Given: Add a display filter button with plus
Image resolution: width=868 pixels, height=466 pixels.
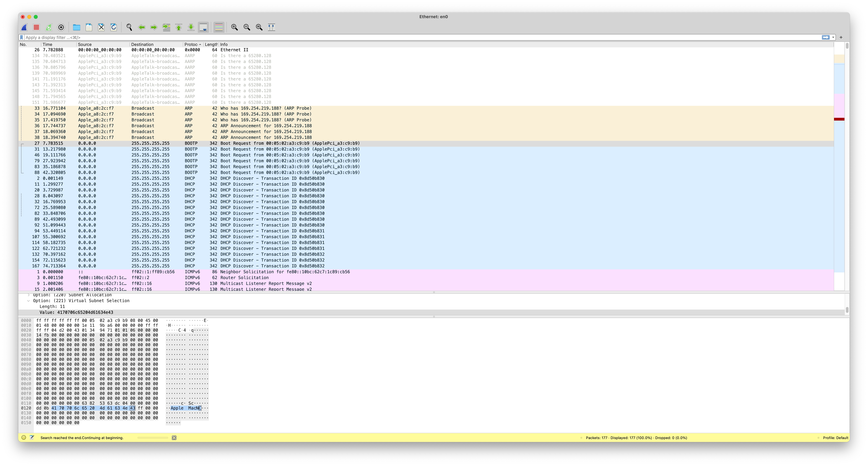Looking at the screenshot, I should pyautogui.click(x=841, y=37).
